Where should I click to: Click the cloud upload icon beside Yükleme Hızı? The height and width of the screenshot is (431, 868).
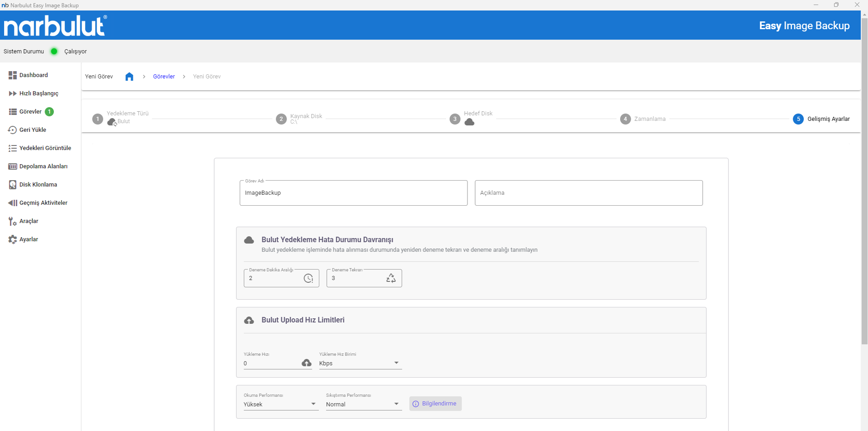[x=307, y=363]
